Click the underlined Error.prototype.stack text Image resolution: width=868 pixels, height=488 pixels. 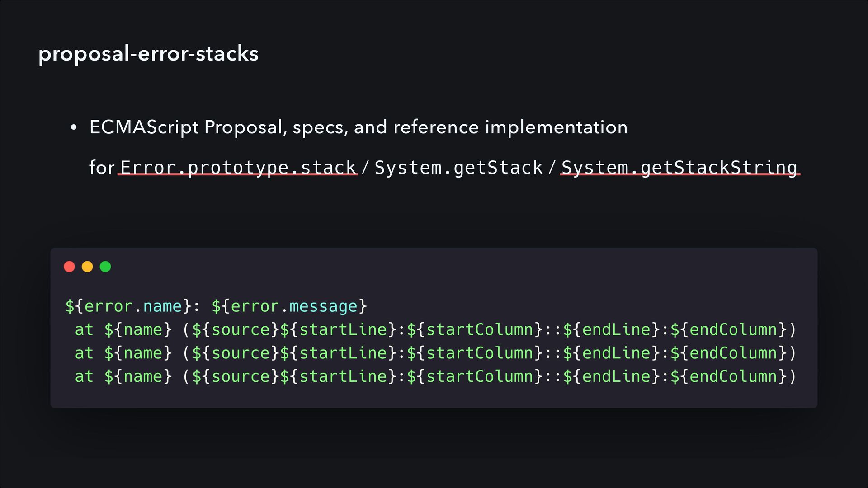[x=238, y=168]
